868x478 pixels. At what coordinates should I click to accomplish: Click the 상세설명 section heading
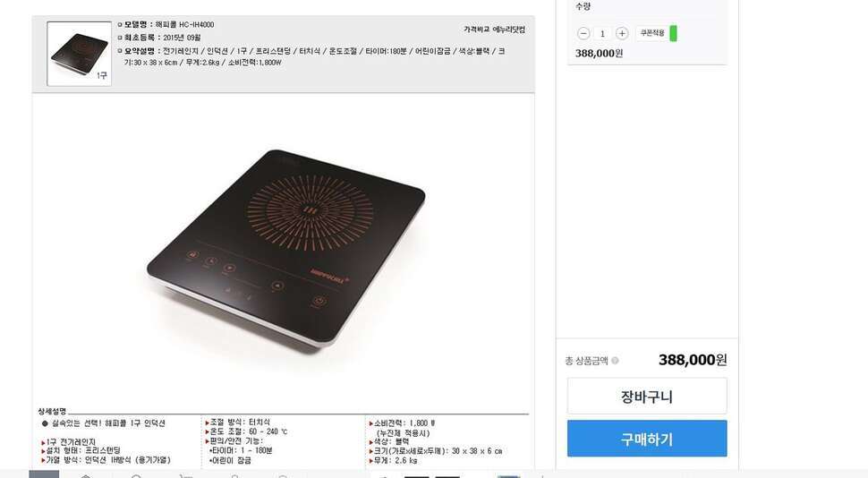(52, 411)
